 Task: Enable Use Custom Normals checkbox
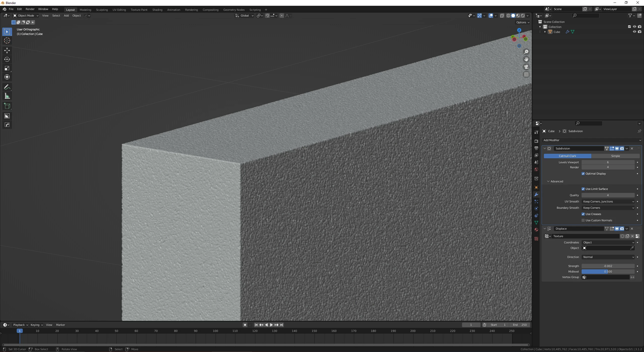point(583,220)
